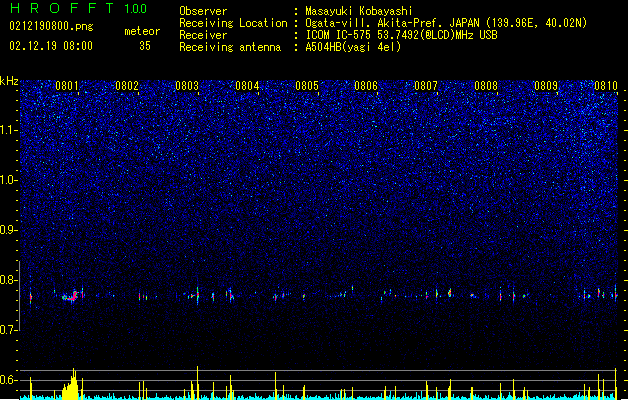The width and height of the screenshot is (629, 400).
Task: Click the 0805 time marker
Action: click(307, 86)
